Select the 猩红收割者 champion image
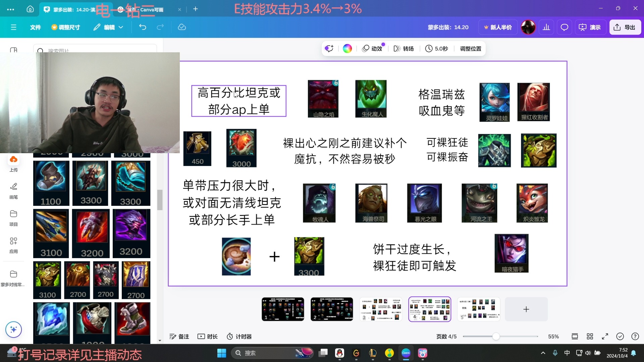 pos(534,102)
